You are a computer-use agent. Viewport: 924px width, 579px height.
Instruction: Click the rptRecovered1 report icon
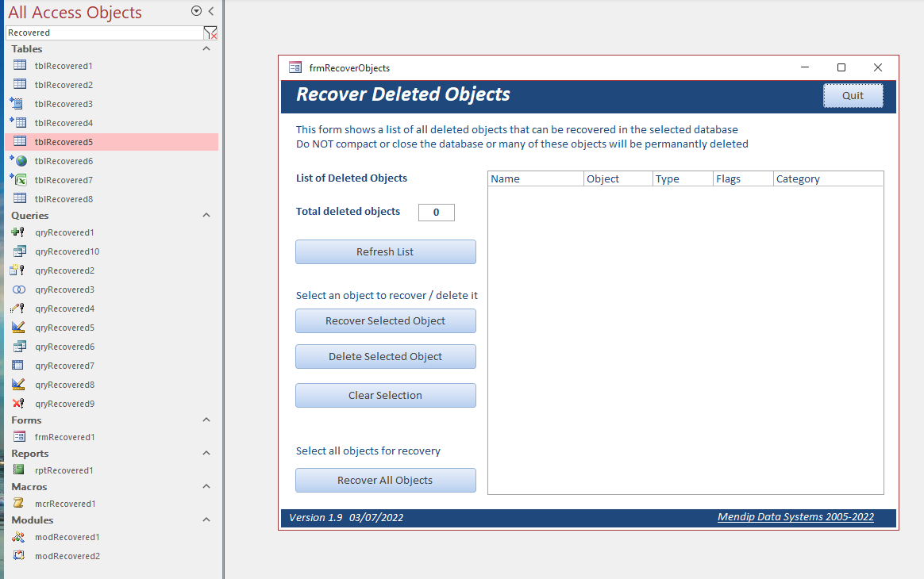tap(19, 470)
